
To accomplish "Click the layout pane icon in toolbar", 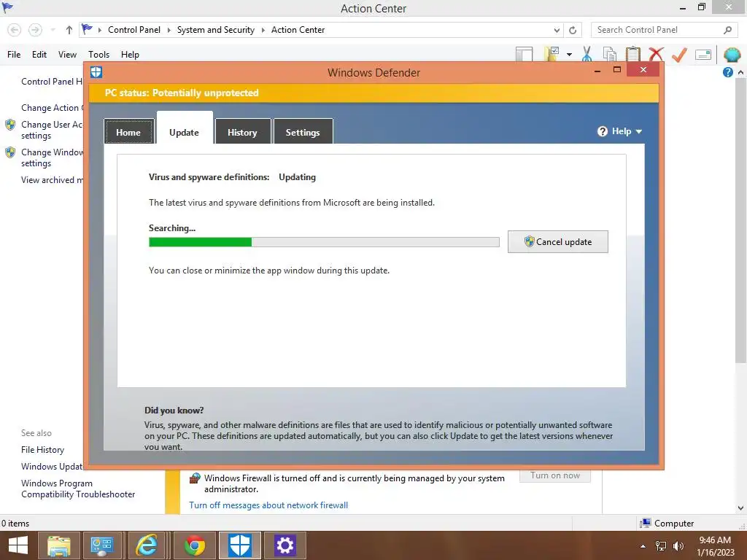I will [x=524, y=54].
